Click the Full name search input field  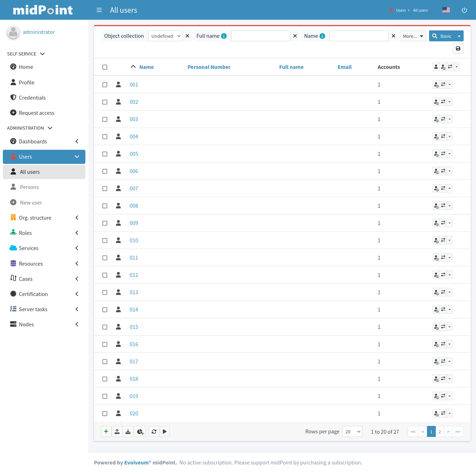(260, 36)
